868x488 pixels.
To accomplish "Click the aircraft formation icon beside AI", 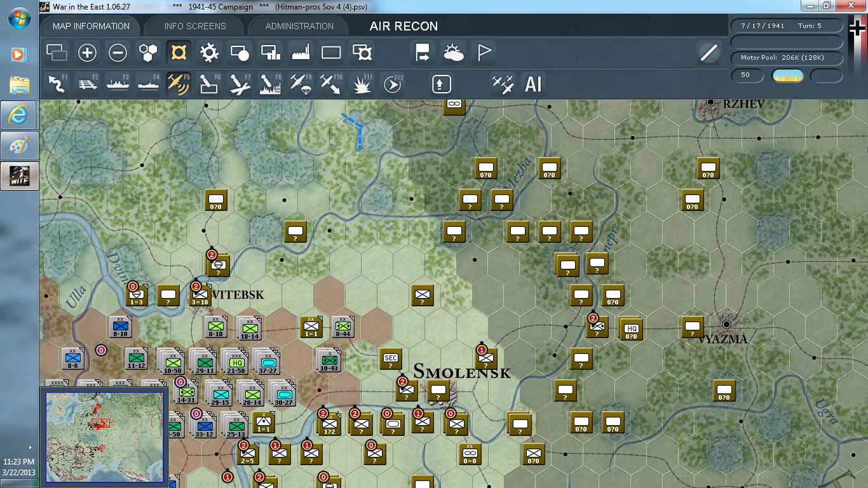I will coord(503,84).
